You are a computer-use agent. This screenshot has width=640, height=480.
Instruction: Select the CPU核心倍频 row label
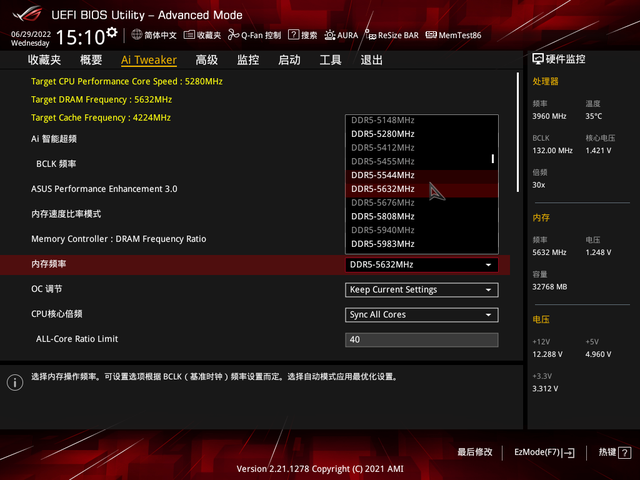(x=57, y=314)
